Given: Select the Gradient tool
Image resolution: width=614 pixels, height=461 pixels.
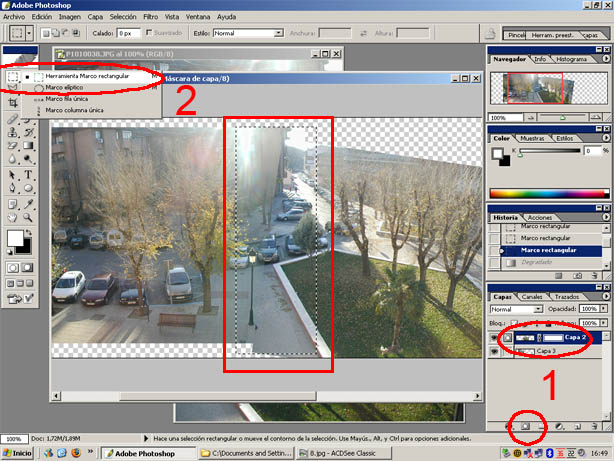Looking at the screenshot, I should (x=28, y=145).
